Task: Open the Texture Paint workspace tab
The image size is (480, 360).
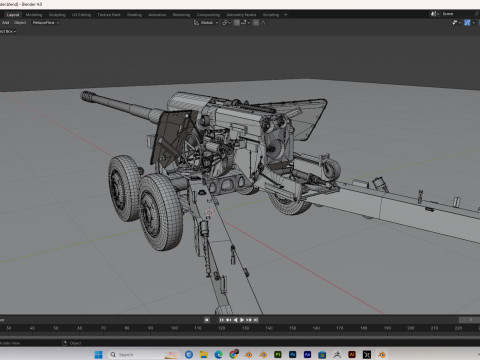Action: (x=109, y=15)
